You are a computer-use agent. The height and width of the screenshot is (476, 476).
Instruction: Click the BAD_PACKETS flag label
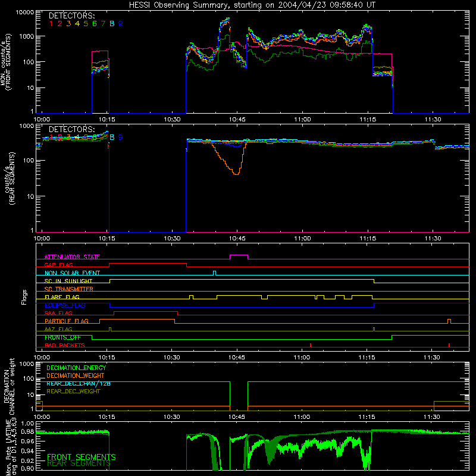click(x=65, y=345)
